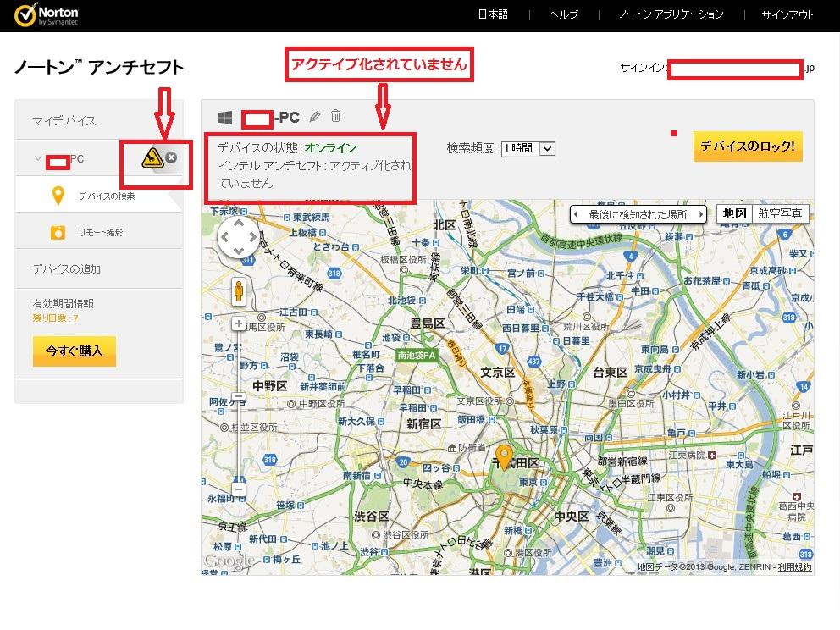Click 中野区 label on the map
840x630 pixels.
pos(270,386)
